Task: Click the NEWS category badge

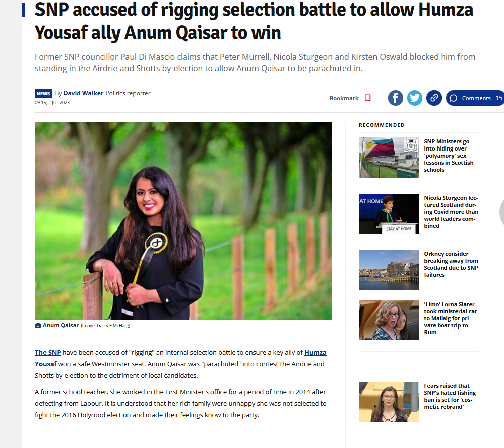Action: [x=43, y=93]
